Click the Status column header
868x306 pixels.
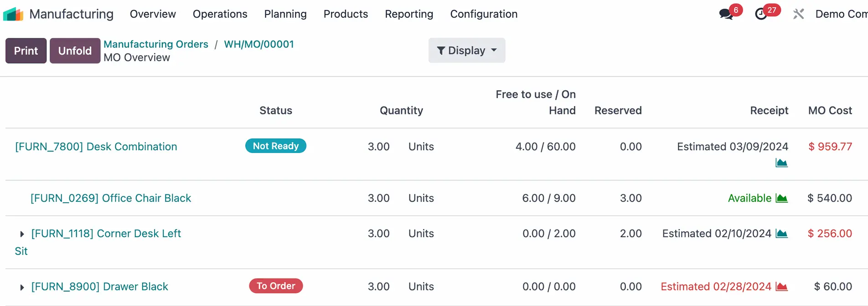276,111
